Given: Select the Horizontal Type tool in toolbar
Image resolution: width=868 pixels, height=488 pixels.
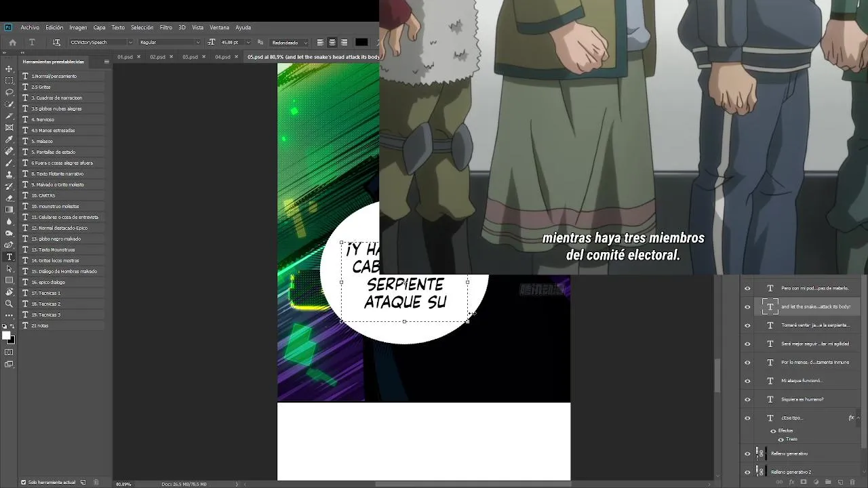Looking at the screenshot, I should (9, 257).
